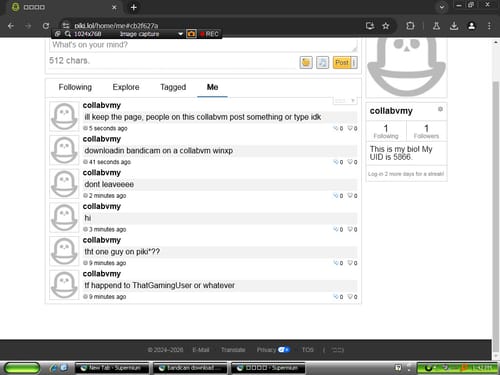Image resolution: width=500 pixels, height=375 pixels.
Task: Click the yellow Post button
Action: point(342,62)
